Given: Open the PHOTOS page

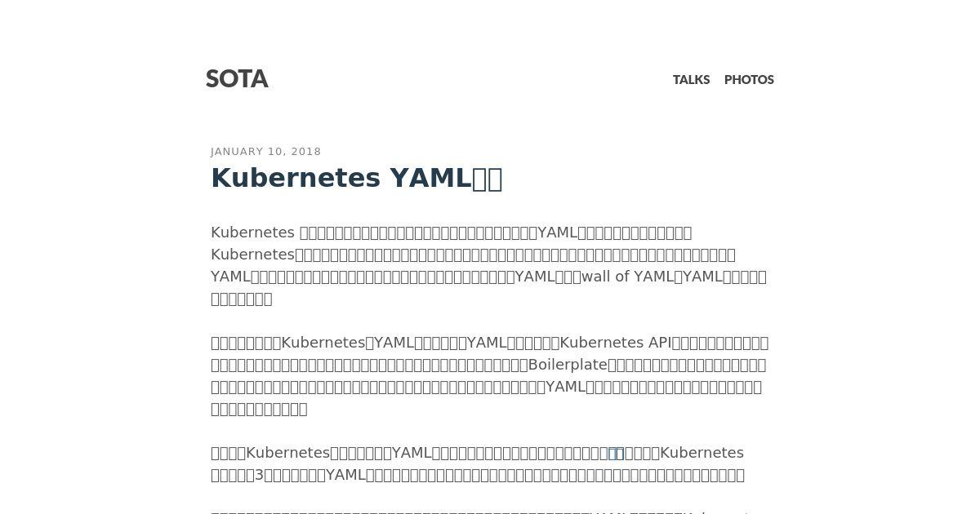Looking at the screenshot, I should [749, 80].
